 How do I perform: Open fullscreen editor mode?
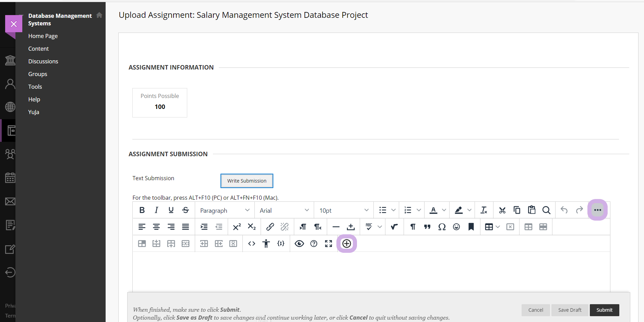click(329, 244)
